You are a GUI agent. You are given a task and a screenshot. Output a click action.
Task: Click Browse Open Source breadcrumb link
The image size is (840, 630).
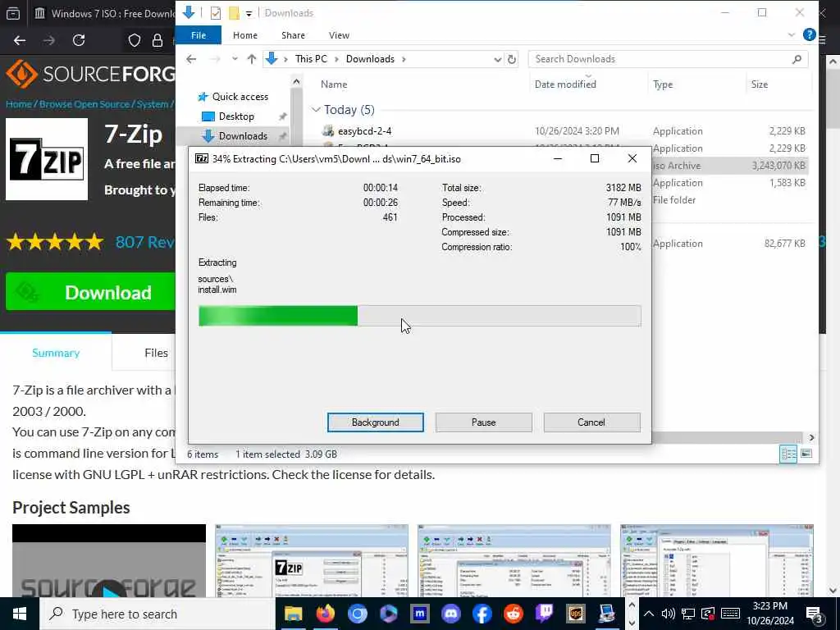coord(84,104)
